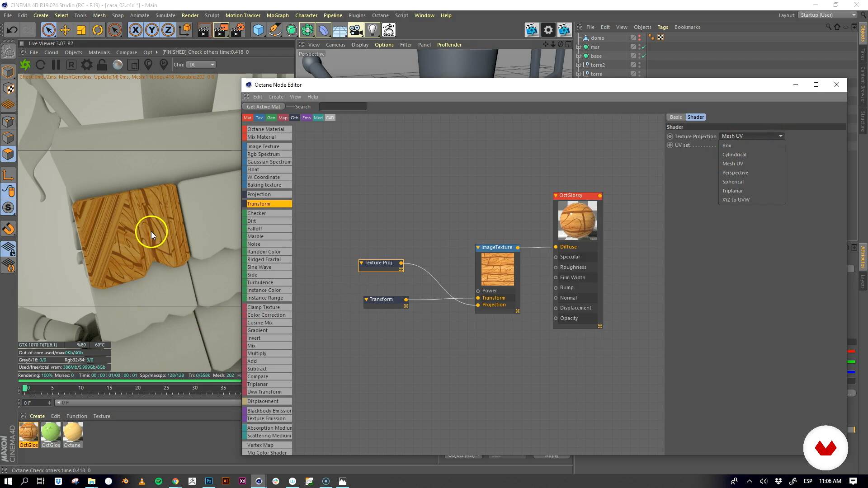This screenshot has height=488, width=868.
Task: Click the Undo arrow in main toolbar
Action: (12, 30)
